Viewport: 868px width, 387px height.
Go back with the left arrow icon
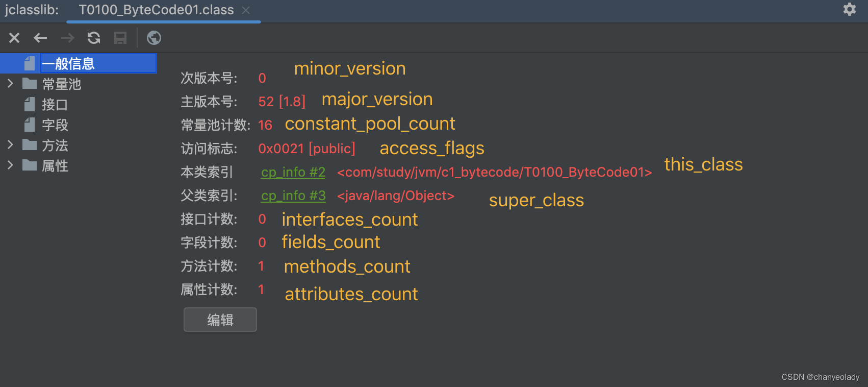40,38
